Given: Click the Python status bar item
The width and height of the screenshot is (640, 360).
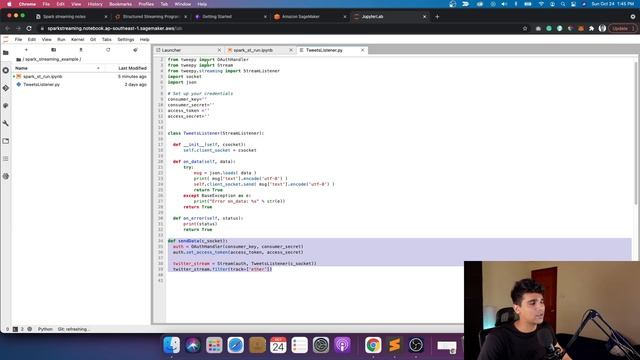Looking at the screenshot, I should click(x=45, y=329).
